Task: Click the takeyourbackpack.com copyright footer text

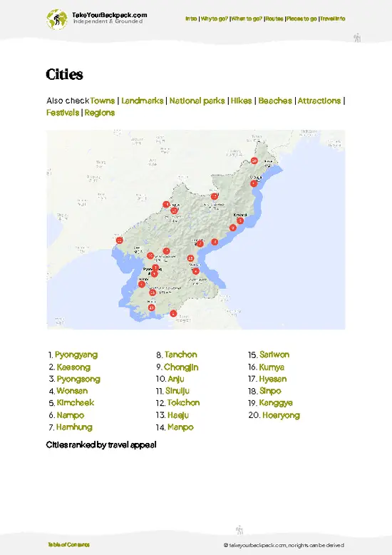Action: (x=284, y=546)
